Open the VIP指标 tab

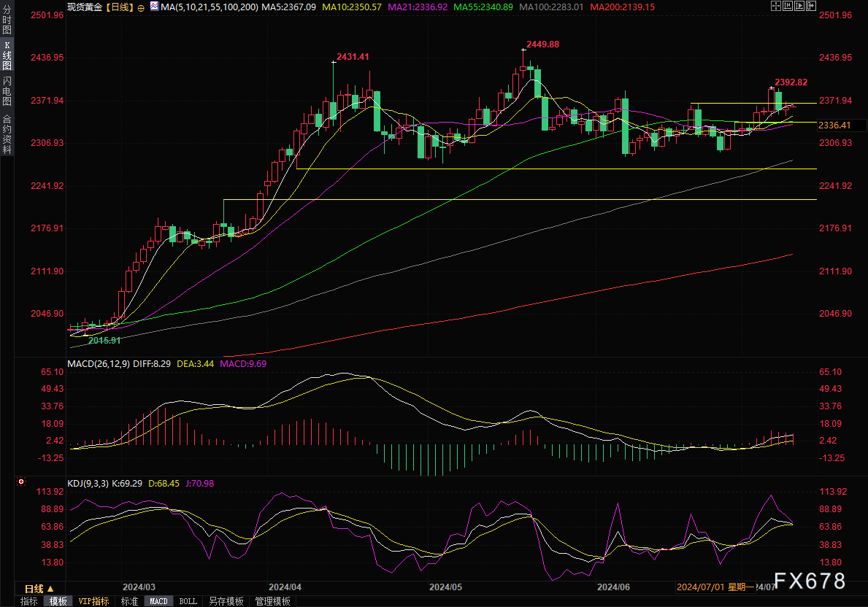click(94, 601)
